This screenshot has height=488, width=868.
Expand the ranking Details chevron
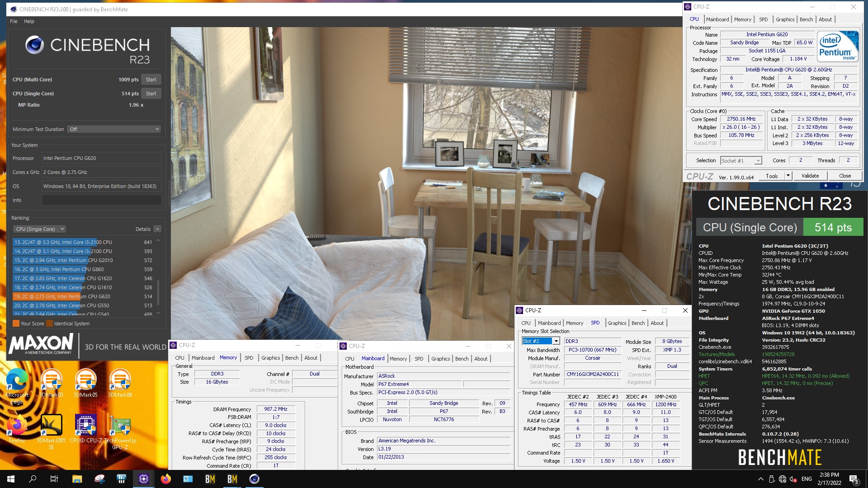coord(157,229)
